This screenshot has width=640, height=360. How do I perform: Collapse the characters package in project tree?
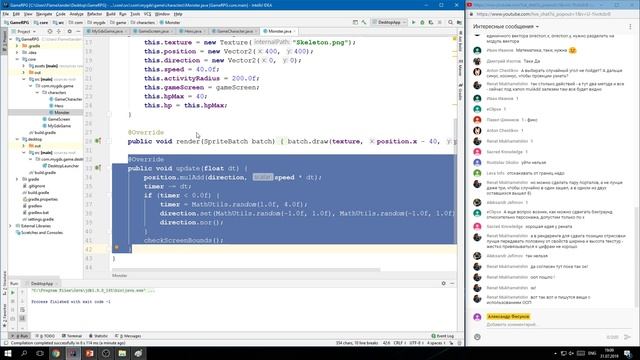(x=37, y=93)
